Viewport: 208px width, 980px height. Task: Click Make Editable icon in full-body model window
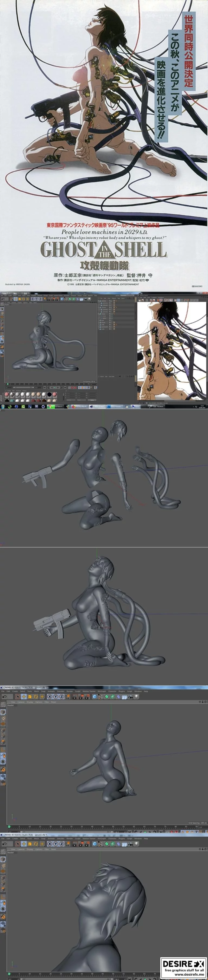[x=3, y=704]
